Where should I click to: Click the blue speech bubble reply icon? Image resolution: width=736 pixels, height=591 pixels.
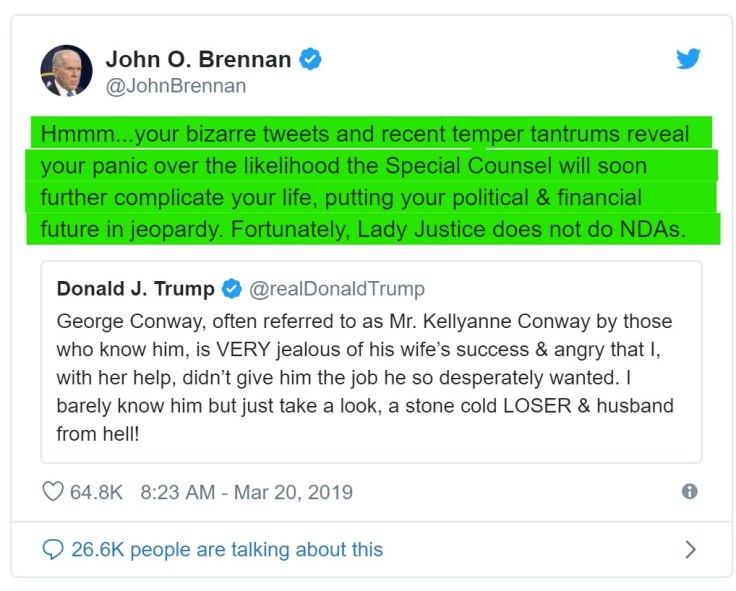(52, 549)
